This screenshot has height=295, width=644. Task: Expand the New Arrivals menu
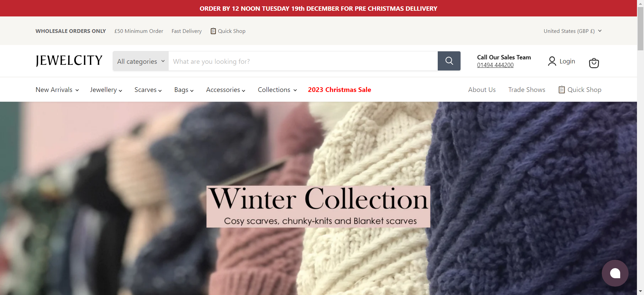coord(57,90)
